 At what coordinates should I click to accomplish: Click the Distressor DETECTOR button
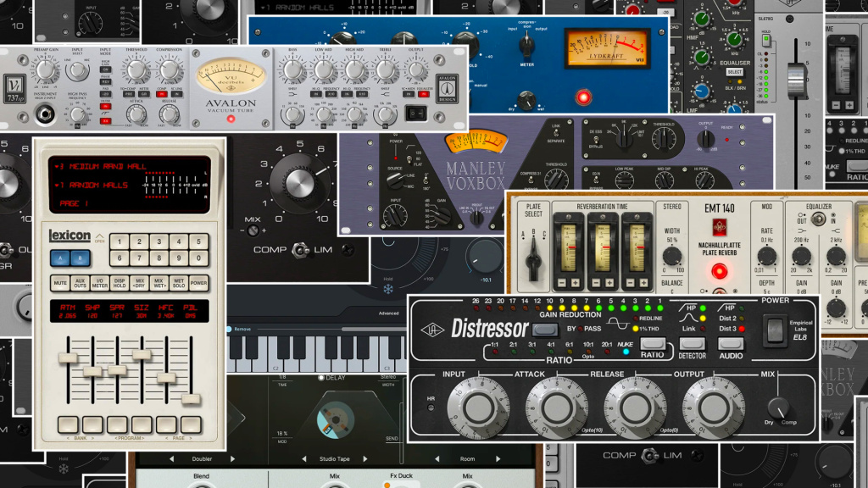pyautogui.click(x=692, y=344)
